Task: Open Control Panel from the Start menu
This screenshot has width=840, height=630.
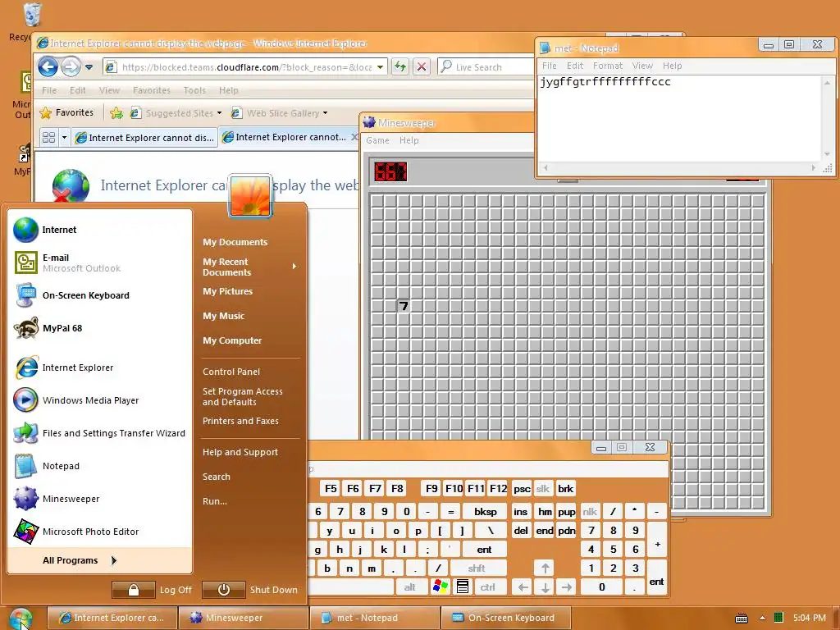Action: pos(231,372)
